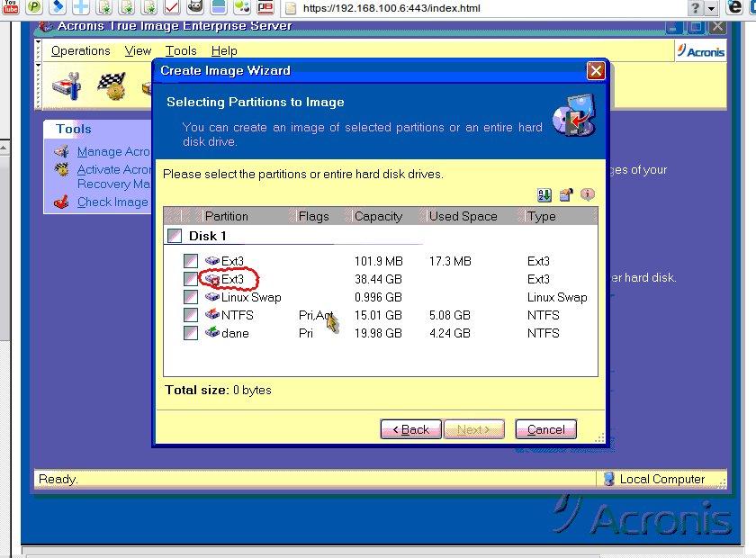This screenshot has width=756, height=558.
Task: Click the 'Local Computer' status bar text
Action: click(x=662, y=479)
